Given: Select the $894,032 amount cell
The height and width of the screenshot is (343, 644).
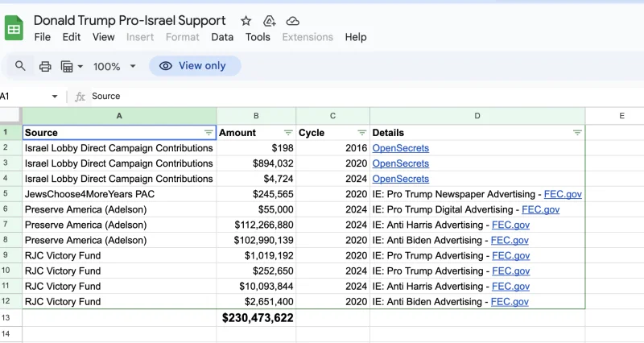Looking at the screenshot, I should (x=256, y=163).
